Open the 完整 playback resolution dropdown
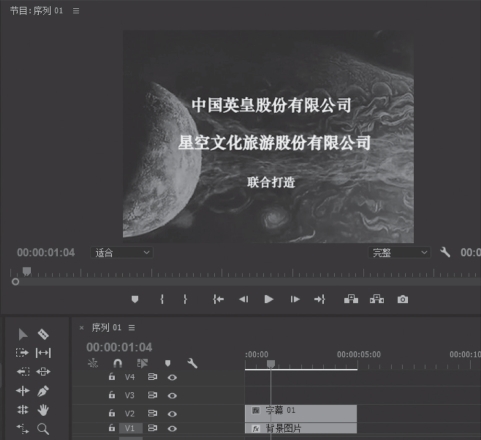Image resolution: width=481 pixels, height=440 pixels. (399, 253)
